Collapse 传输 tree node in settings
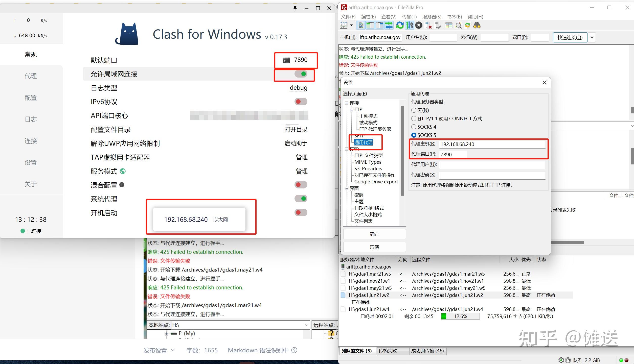 click(347, 149)
